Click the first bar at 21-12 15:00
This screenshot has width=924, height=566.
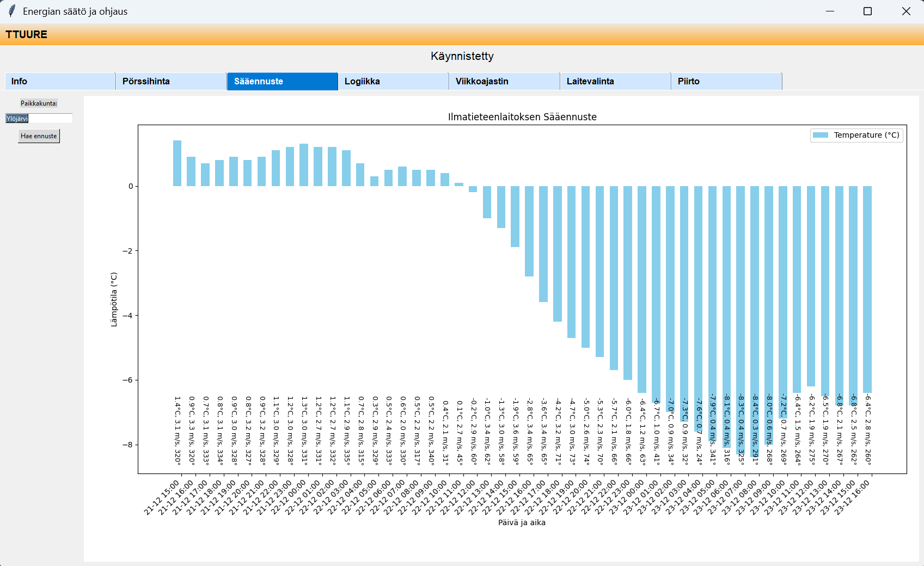coord(177,163)
